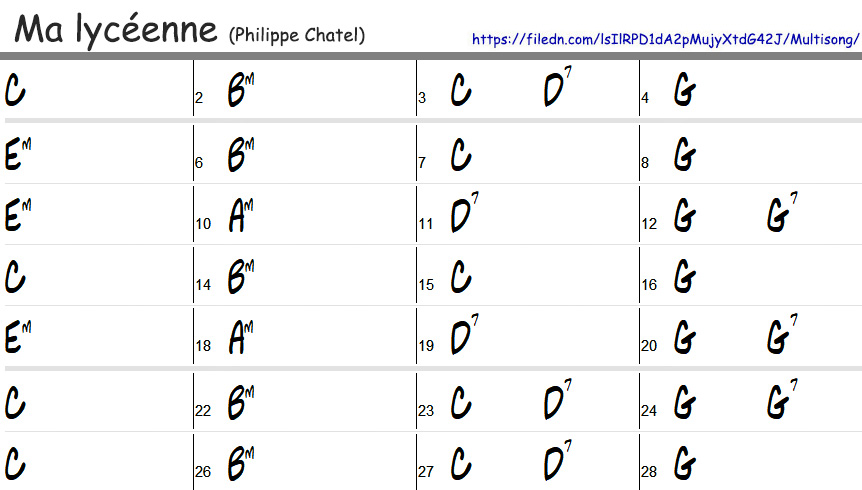
Task: Click the G7 chord in measure 12
Action: (x=781, y=214)
